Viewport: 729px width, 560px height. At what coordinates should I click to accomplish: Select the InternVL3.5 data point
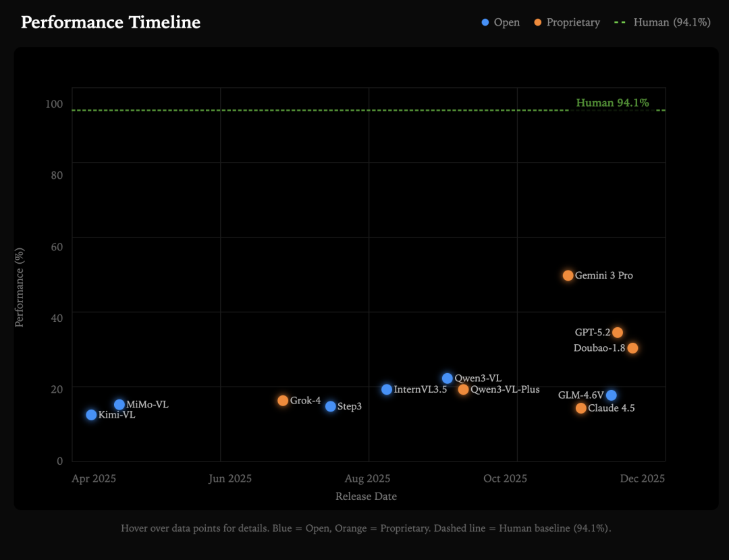pyautogui.click(x=387, y=389)
